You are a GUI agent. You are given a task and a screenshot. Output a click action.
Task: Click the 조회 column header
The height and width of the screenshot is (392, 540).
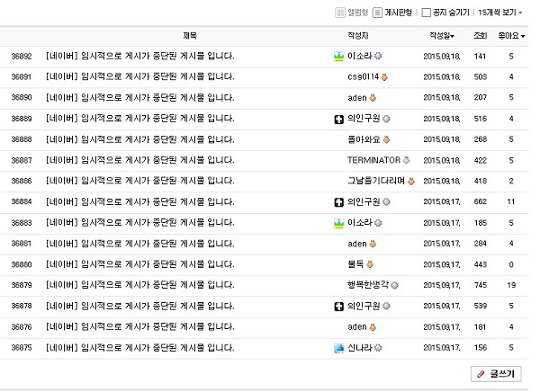pos(480,36)
